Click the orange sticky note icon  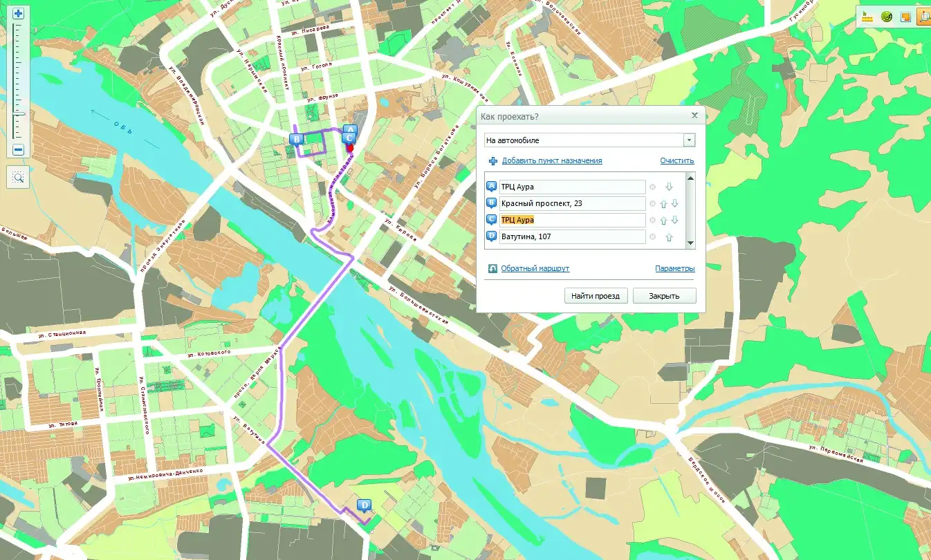(x=905, y=17)
